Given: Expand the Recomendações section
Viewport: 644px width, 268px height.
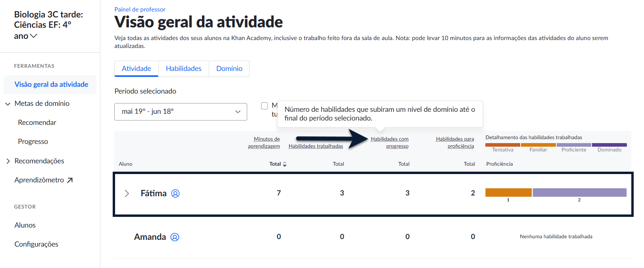Looking at the screenshot, I should [x=8, y=161].
